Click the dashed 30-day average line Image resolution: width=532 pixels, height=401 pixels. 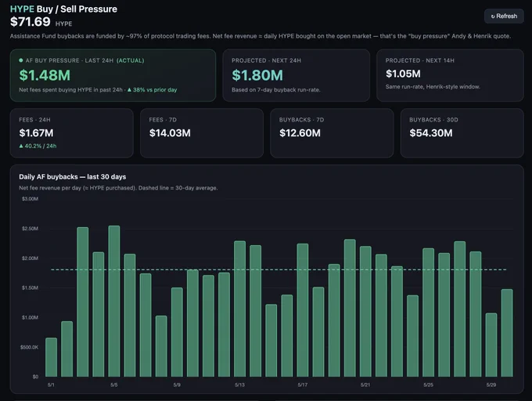pos(279,269)
